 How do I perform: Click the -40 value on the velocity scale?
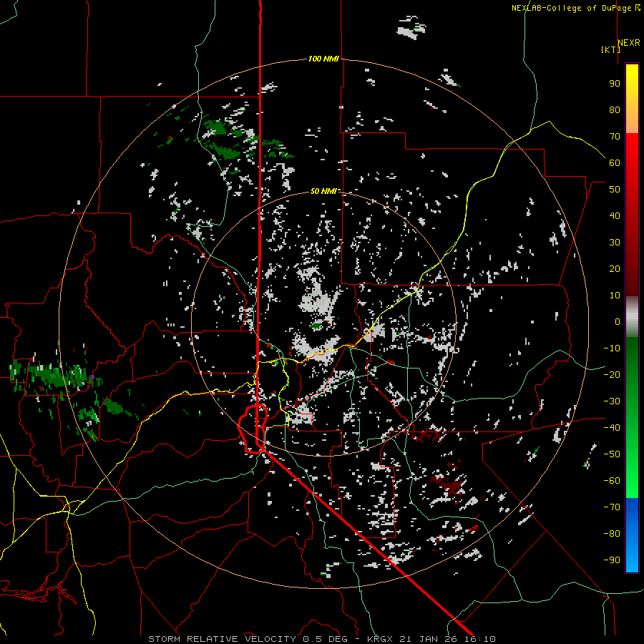(x=612, y=428)
